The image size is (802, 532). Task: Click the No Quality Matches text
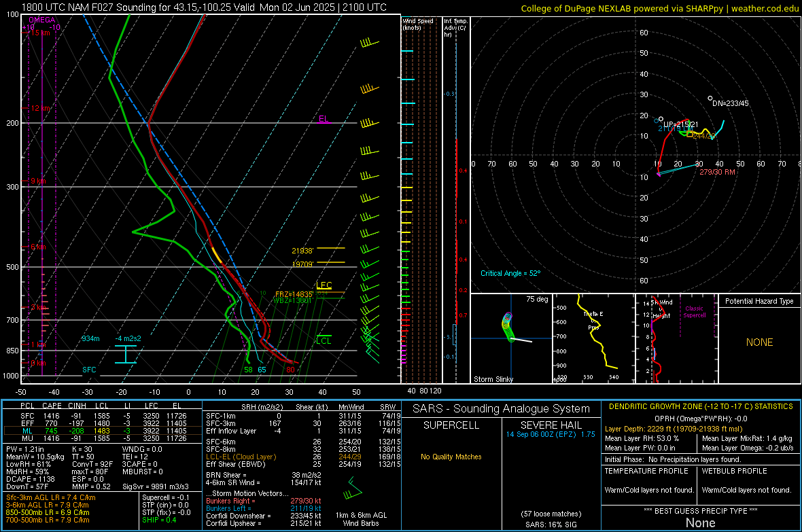[451, 457]
